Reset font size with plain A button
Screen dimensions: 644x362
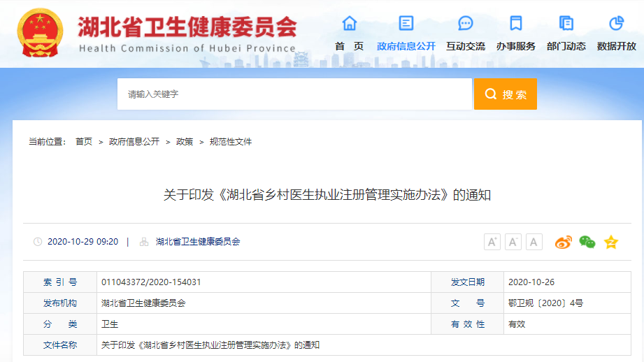[534, 242]
